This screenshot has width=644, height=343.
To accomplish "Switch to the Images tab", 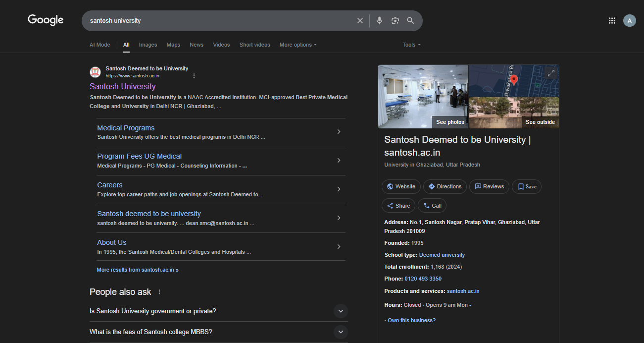I will (x=148, y=45).
